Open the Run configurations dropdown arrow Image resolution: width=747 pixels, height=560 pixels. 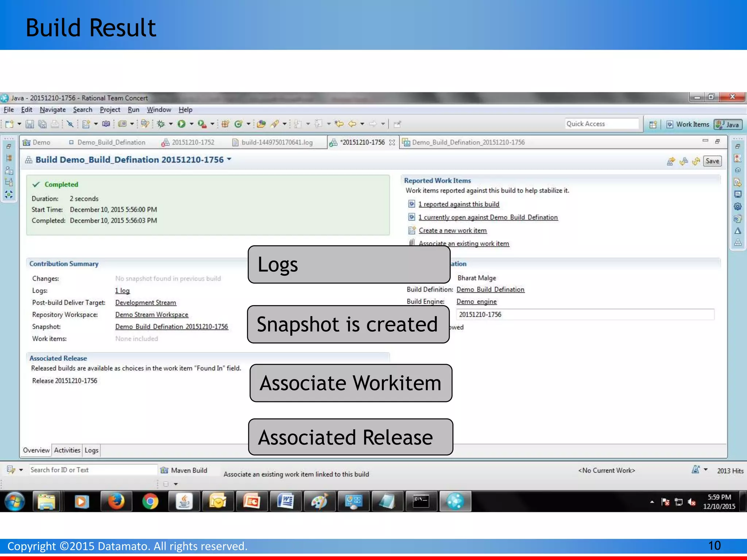[191, 124]
